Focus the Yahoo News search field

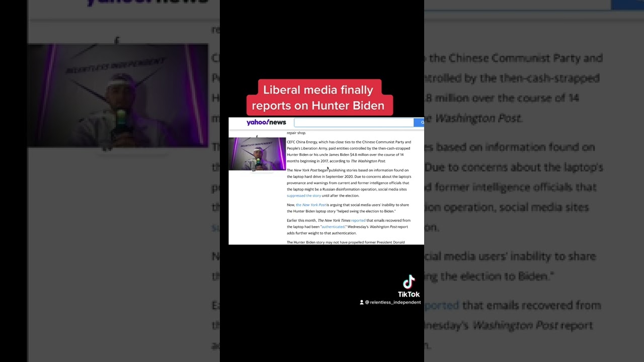click(354, 122)
